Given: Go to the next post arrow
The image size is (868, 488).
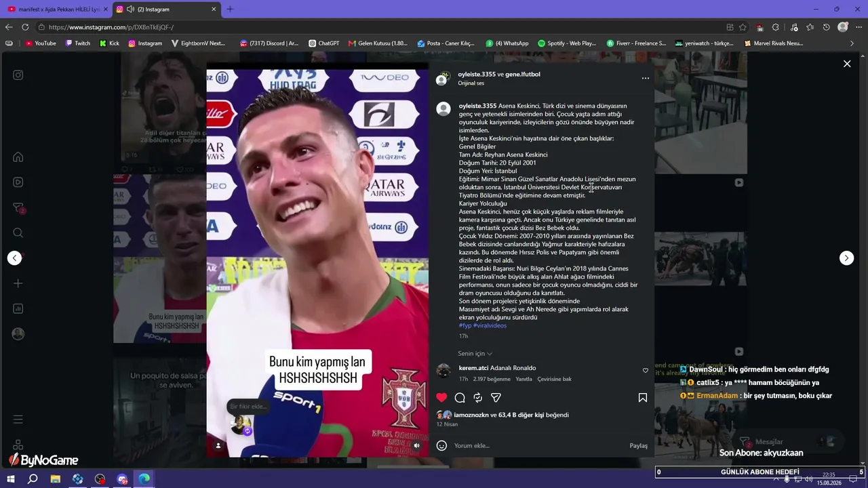Looking at the screenshot, I should (846, 258).
